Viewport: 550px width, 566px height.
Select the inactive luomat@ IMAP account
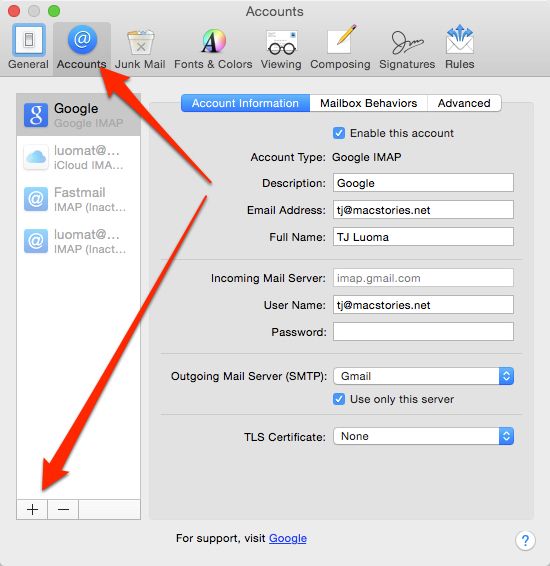click(x=78, y=241)
